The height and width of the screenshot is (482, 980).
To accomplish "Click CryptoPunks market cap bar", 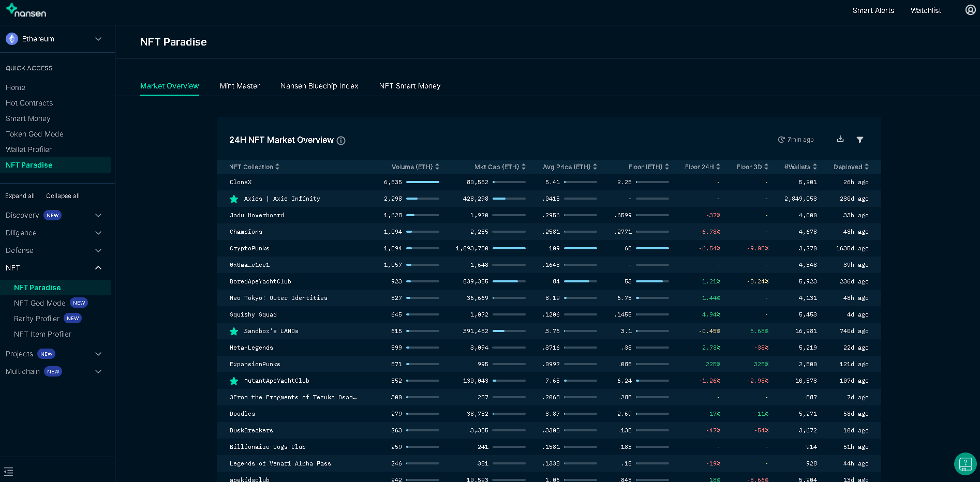I will tap(509, 248).
